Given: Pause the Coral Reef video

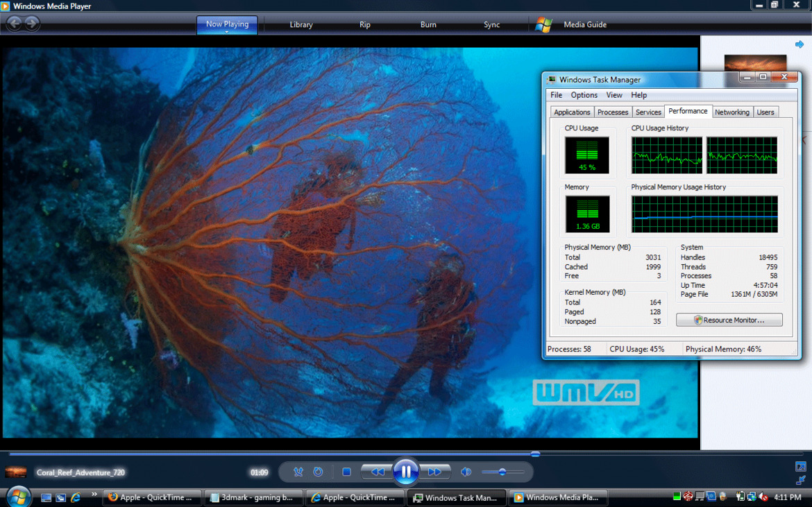Looking at the screenshot, I should point(405,472).
